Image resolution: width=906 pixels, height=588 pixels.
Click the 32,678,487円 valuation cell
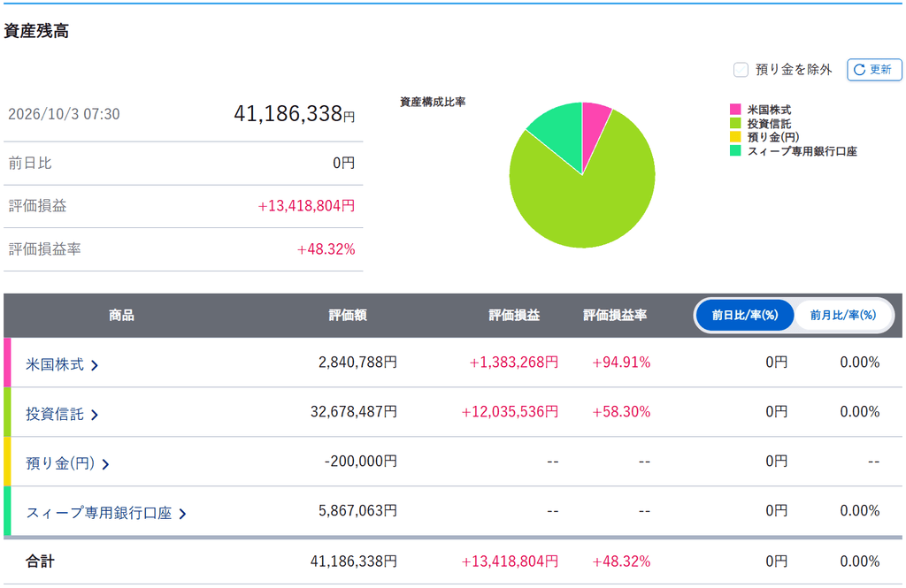(x=354, y=412)
